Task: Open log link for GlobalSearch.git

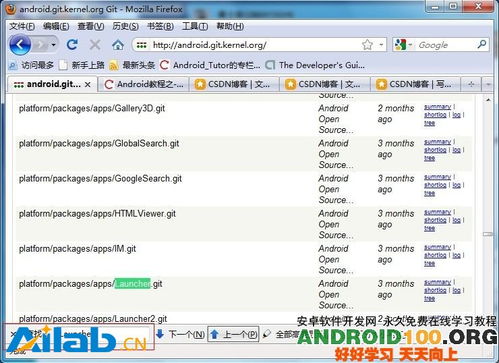Action: pyautogui.click(x=456, y=150)
